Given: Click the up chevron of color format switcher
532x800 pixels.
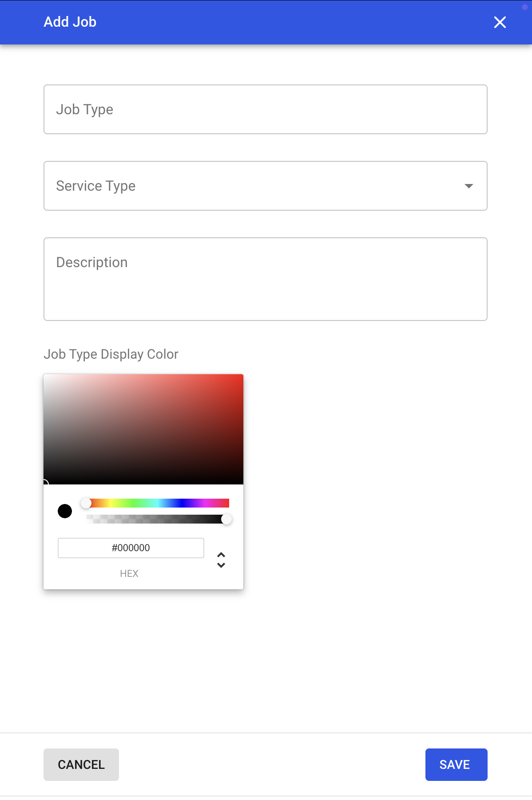Looking at the screenshot, I should point(221,555).
